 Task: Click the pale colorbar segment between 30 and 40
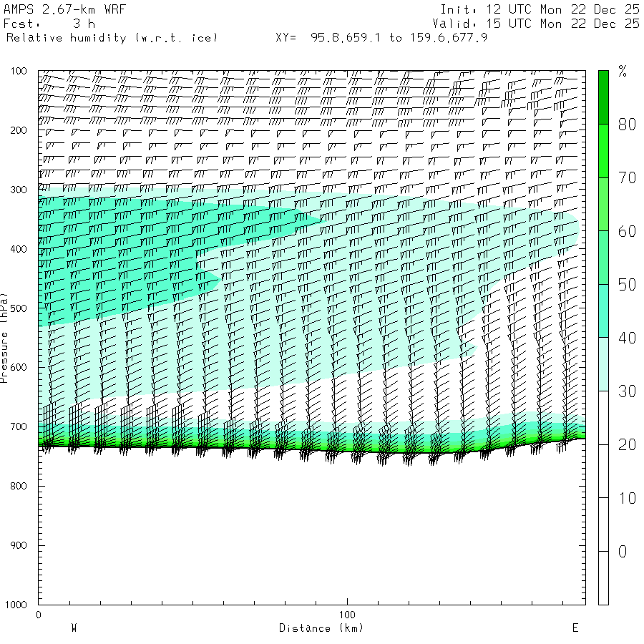point(603,364)
